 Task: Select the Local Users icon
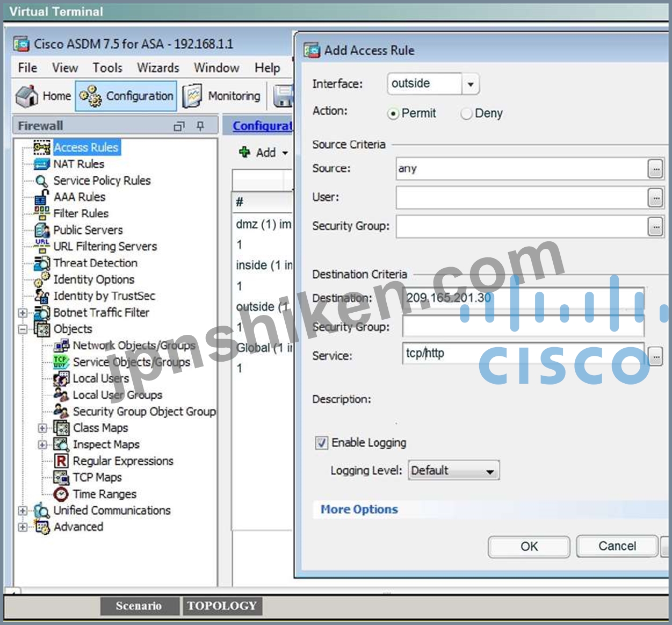62,378
